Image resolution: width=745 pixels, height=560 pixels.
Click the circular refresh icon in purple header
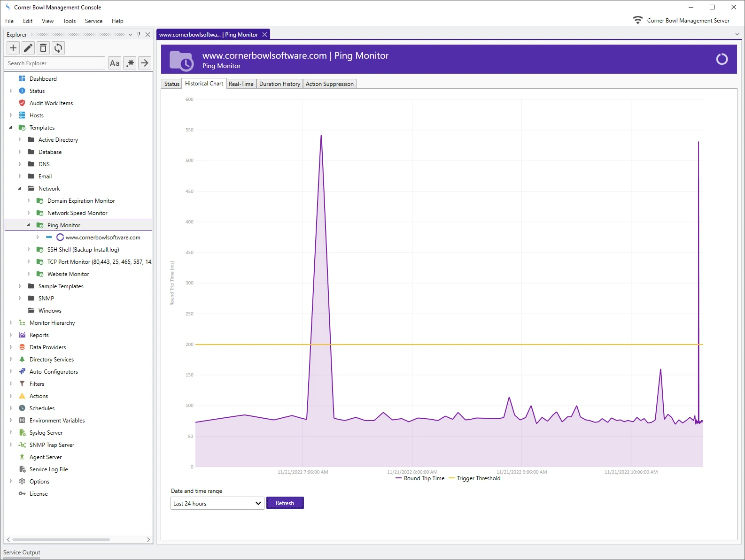pos(722,59)
